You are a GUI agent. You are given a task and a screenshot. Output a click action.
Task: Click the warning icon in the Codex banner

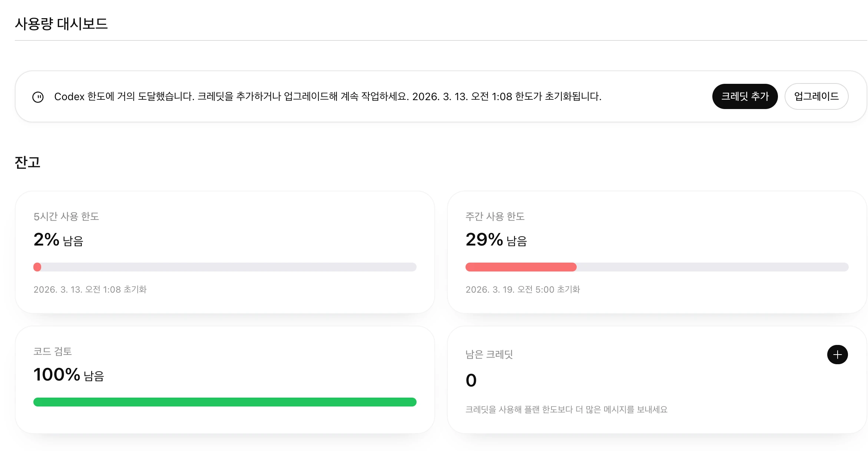coord(38,97)
